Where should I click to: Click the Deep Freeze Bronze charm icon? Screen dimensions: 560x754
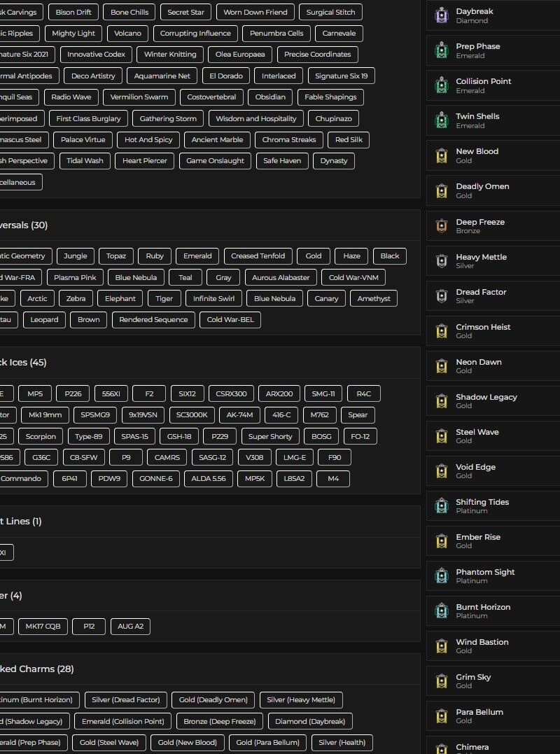tap(441, 226)
